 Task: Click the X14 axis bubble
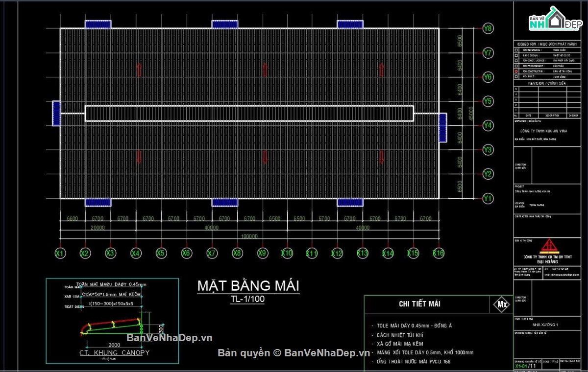(388, 253)
